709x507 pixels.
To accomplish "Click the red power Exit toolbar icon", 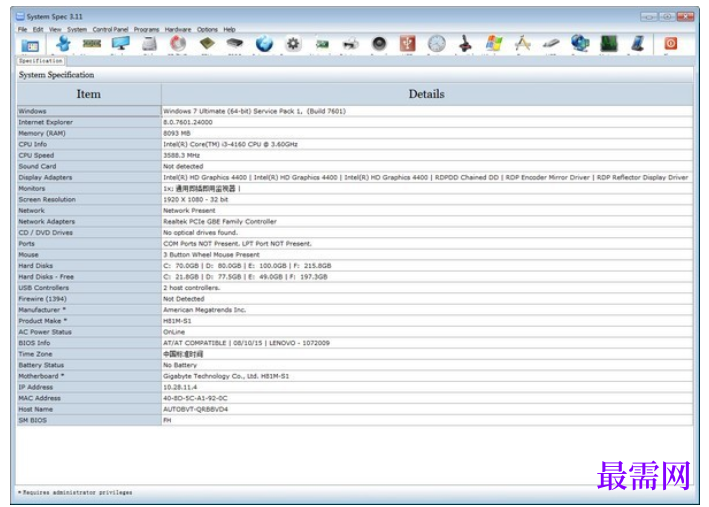I will [x=671, y=44].
